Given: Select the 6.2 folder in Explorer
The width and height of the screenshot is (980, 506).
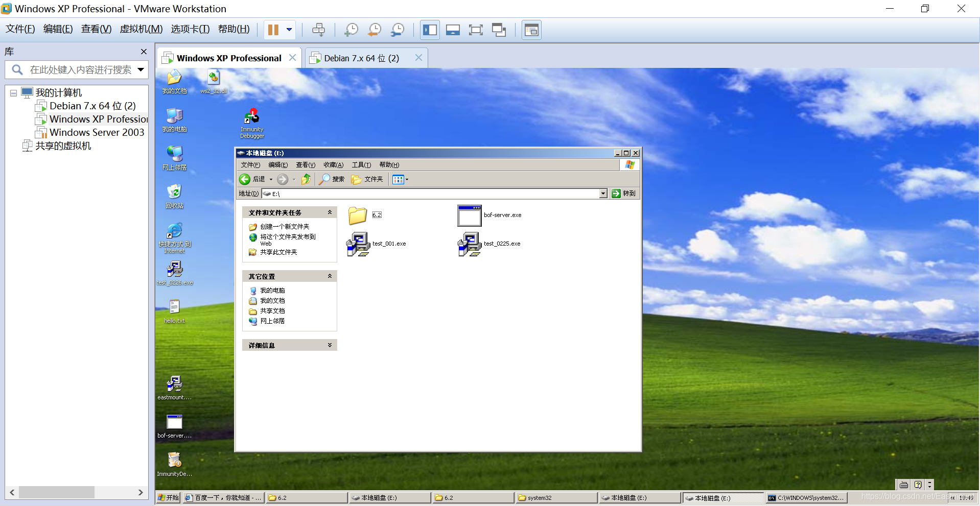Looking at the screenshot, I should [365, 215].
